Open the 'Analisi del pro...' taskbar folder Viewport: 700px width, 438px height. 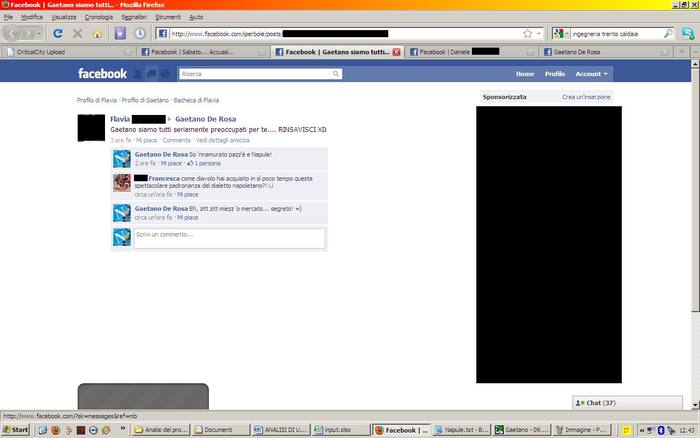pos(162,430)
